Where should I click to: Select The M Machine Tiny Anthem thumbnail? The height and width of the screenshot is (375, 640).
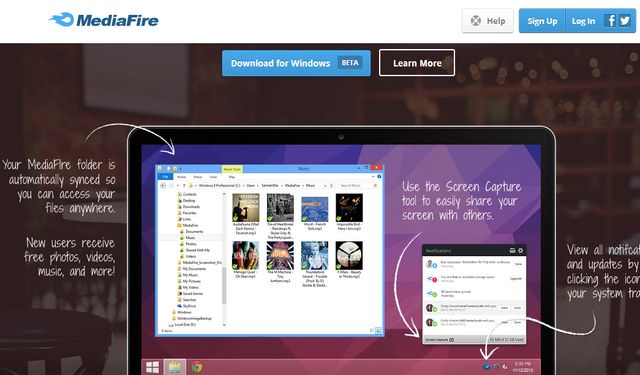click(x=280, y=255)
